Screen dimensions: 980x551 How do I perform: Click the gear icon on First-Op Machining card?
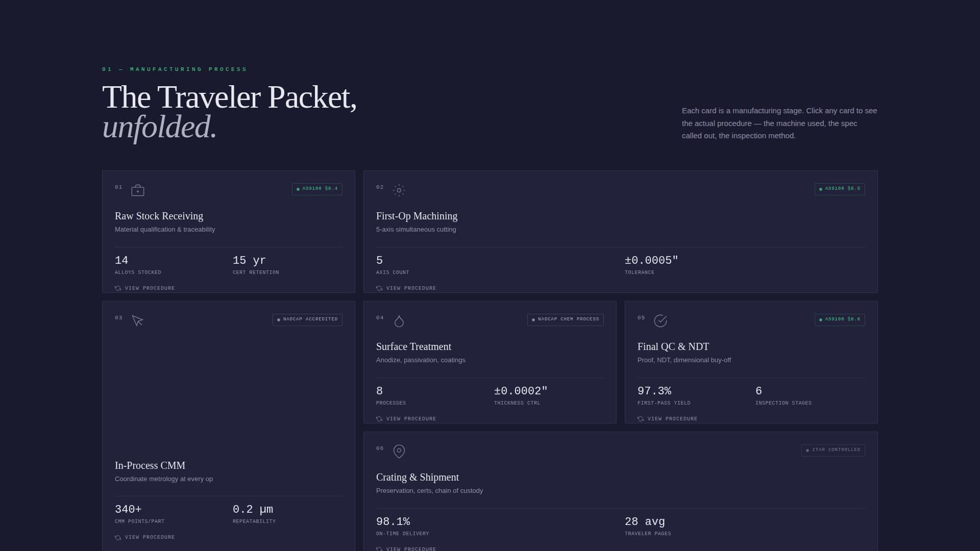point(399,190)
